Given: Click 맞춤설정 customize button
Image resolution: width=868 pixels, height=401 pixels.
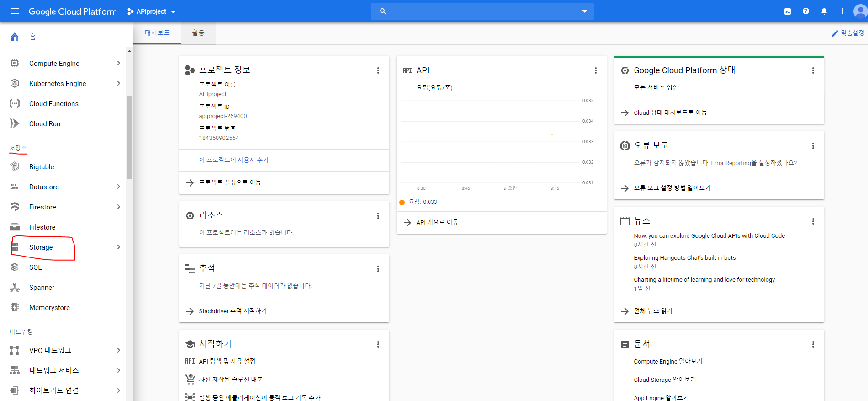Looking at the screenshot, I should pos(848,33).
